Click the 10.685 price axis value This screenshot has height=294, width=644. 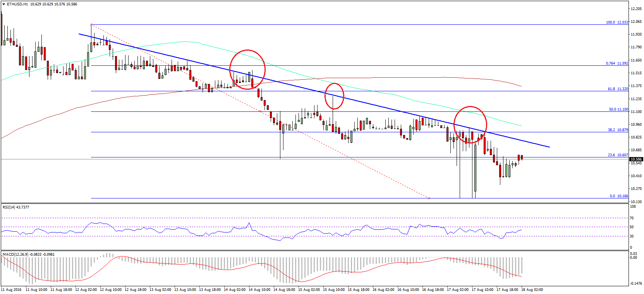coord(636,150)
